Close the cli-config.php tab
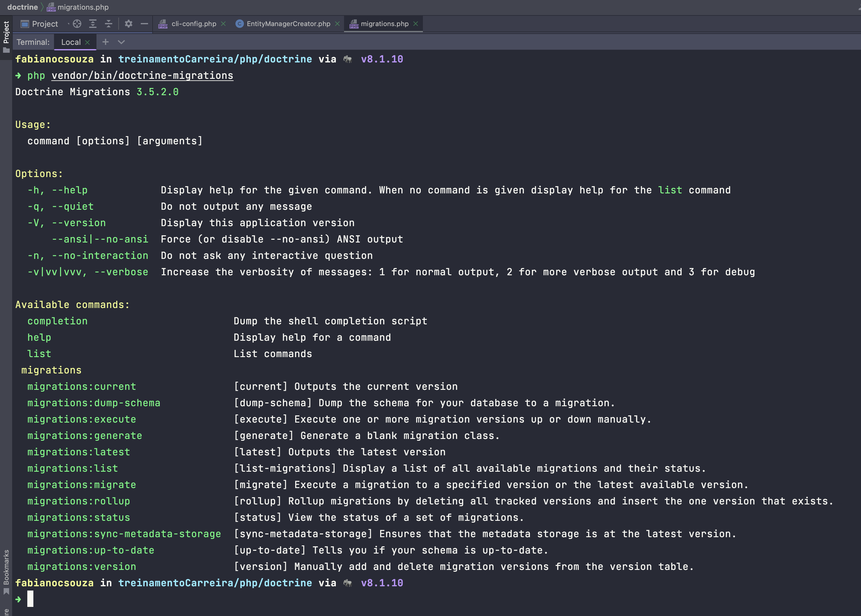Image resolution: width=861 pixels, height=616 pixels. point(223,24)
